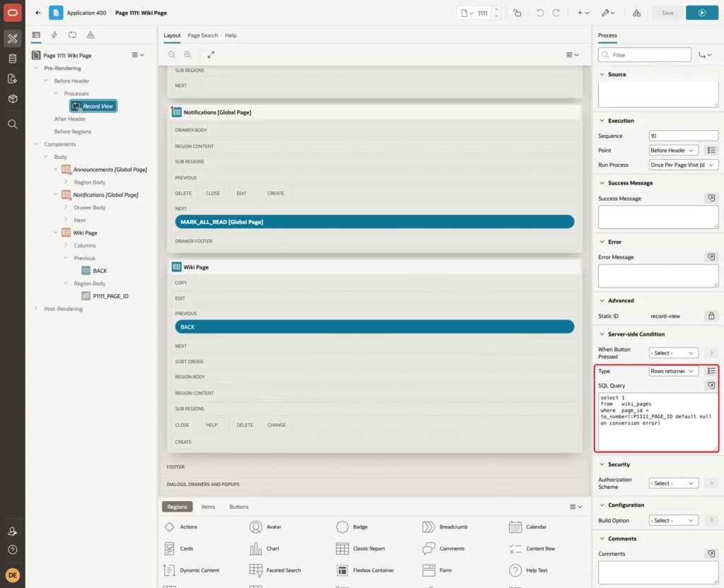
Task: Open the Run Process dropdown
Action: click(x=684, y=165)
